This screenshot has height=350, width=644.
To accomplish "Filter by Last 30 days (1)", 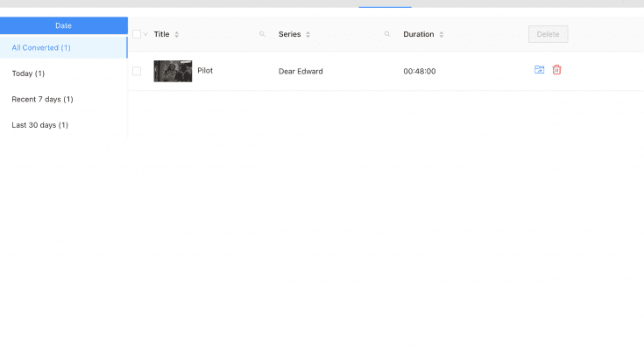I will [39, 125].
